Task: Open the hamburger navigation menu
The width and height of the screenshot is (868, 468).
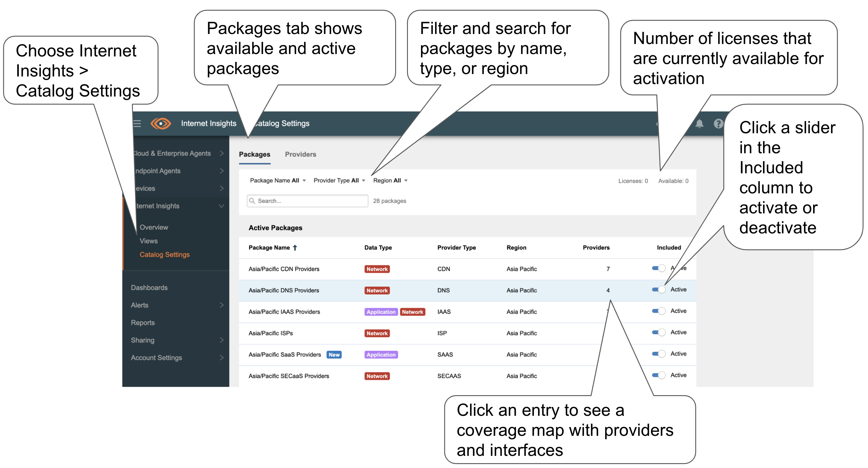Action: tap(137, 124)
